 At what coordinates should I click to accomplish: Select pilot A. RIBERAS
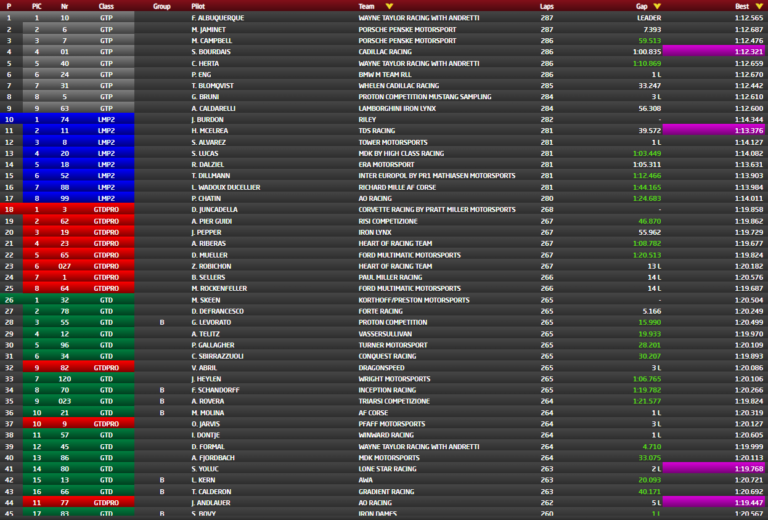pyautogui.click(x=209, y=243)
